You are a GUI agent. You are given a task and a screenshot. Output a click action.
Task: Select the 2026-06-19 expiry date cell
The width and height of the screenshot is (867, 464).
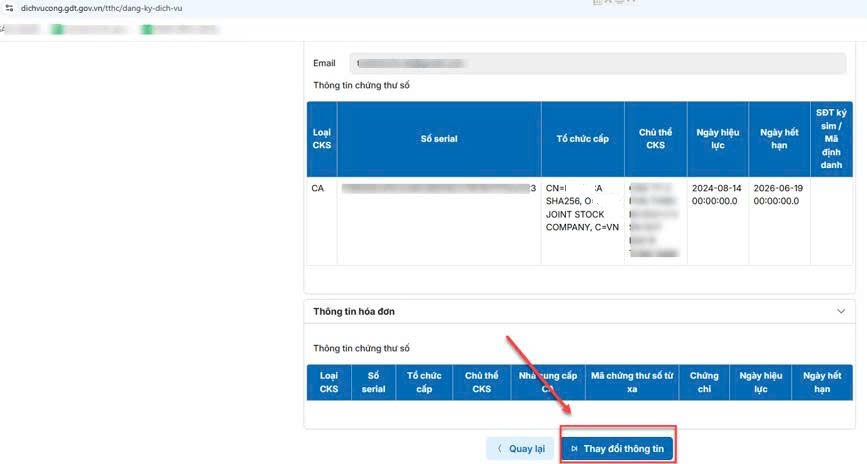[779, 221]
